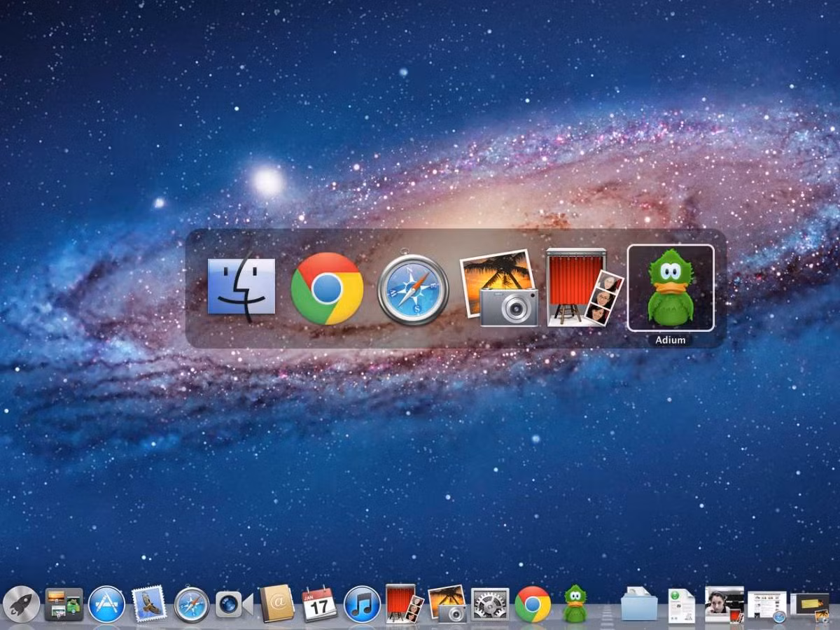Screen dimensions: 840x630
Task: Open Adium from the Dock
Action: (x=575, y=603)
